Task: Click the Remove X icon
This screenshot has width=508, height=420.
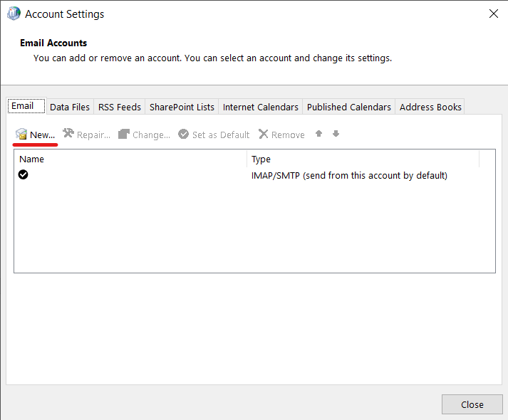Action: pyautogui.click(x=264, y=135)
